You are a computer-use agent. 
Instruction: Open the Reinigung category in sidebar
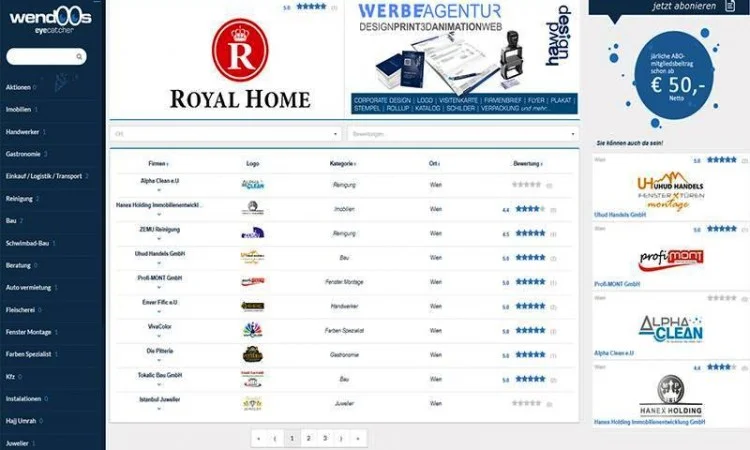[x=19, y=198]
